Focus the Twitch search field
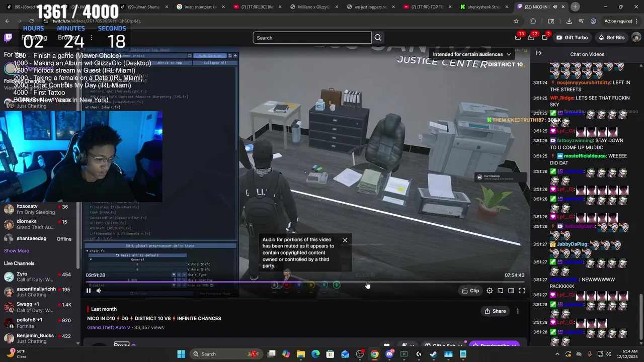This screenshot has width=644, height=362. click(312, 38)
